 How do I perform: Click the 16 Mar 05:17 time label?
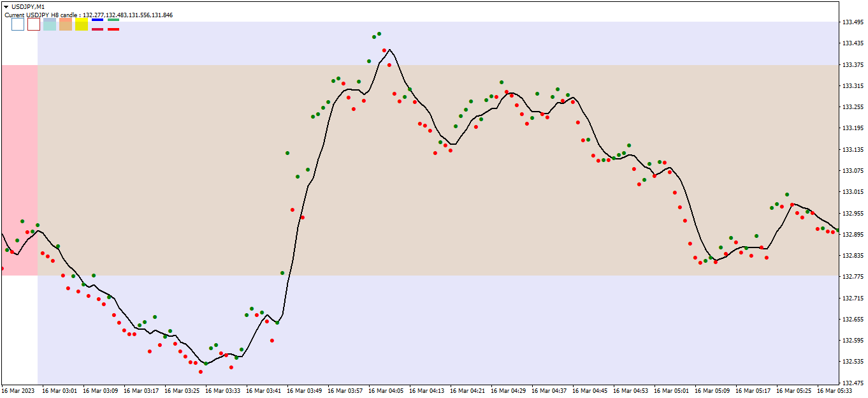tap(753, 390)
